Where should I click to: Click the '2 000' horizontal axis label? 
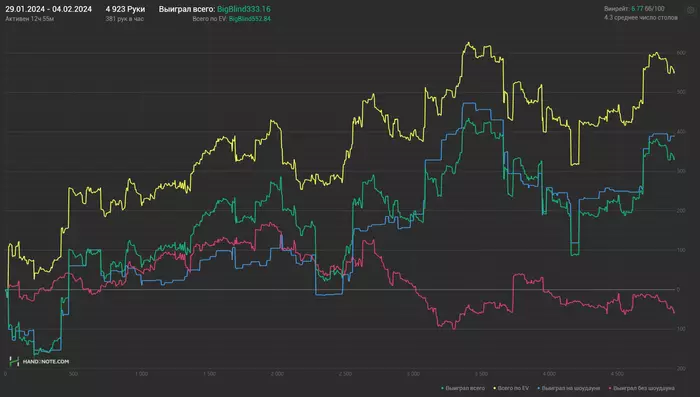(x=277, y=374)
